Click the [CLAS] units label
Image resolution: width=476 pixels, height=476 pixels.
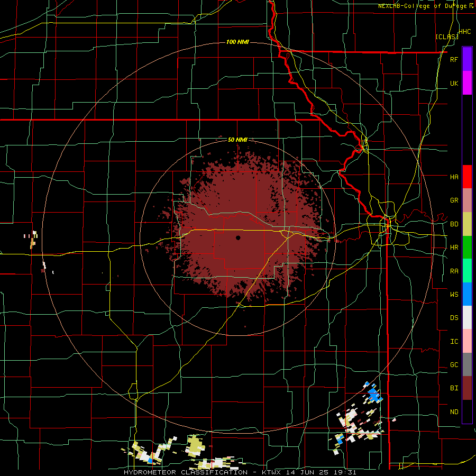point(447,36)
